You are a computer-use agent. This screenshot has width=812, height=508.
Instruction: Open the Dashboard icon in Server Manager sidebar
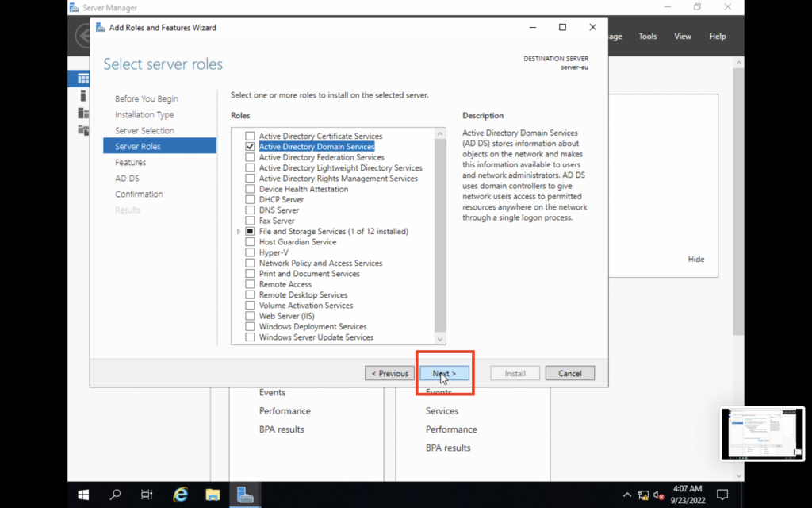[83, 79]
